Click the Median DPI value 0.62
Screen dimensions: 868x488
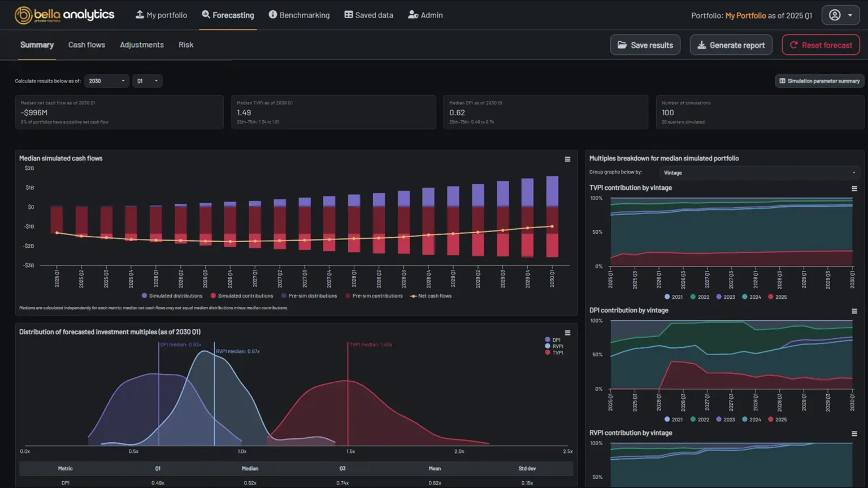click(457, 112)
